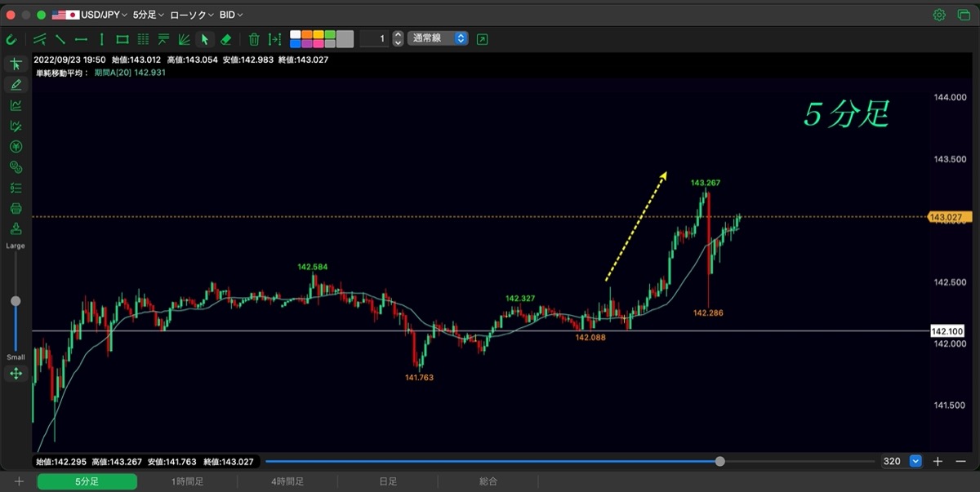The height and width of the screenshot is (492, 980).
Task: Pick the blue color swatch
Action: pyautogui.click(x=296, y=42)
